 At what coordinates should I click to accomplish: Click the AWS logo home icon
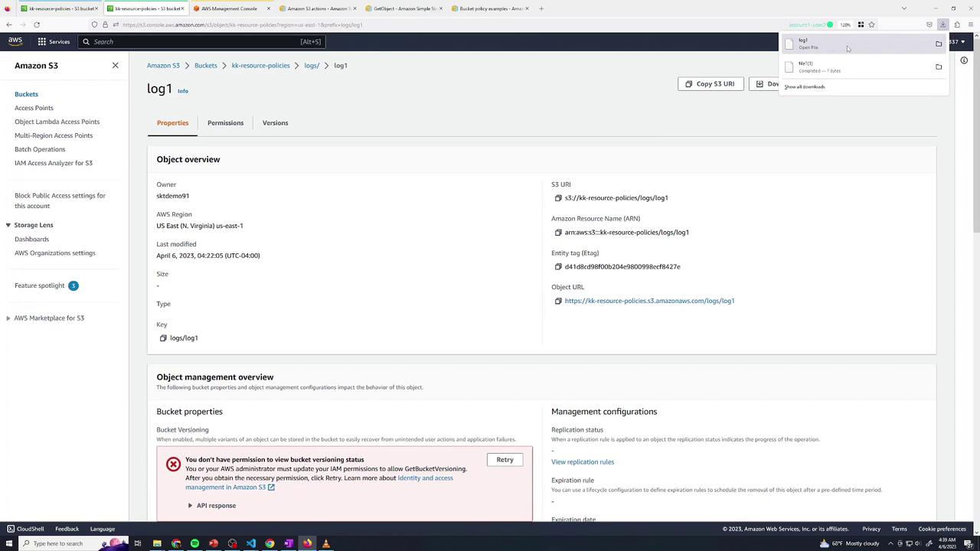tap(15, 41)
